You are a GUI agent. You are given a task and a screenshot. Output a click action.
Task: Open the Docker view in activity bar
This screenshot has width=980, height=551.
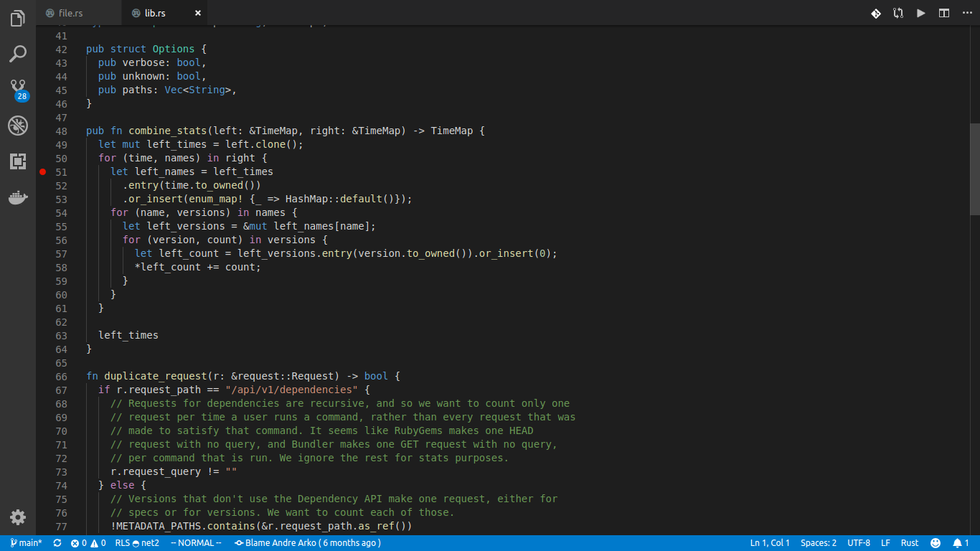tap(18, 197)
